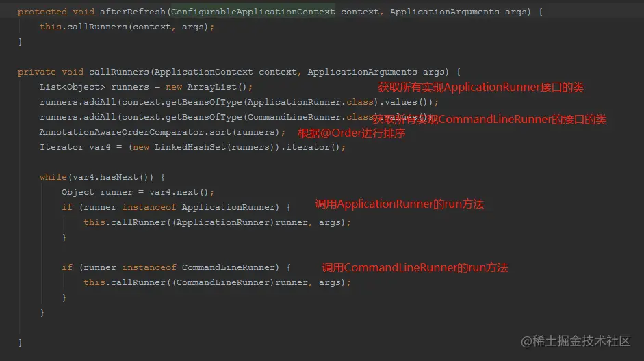Screen dimensions: 644x361
Task: Click CommandLineRunner.class in second addAll
Action: pos(311,117)
